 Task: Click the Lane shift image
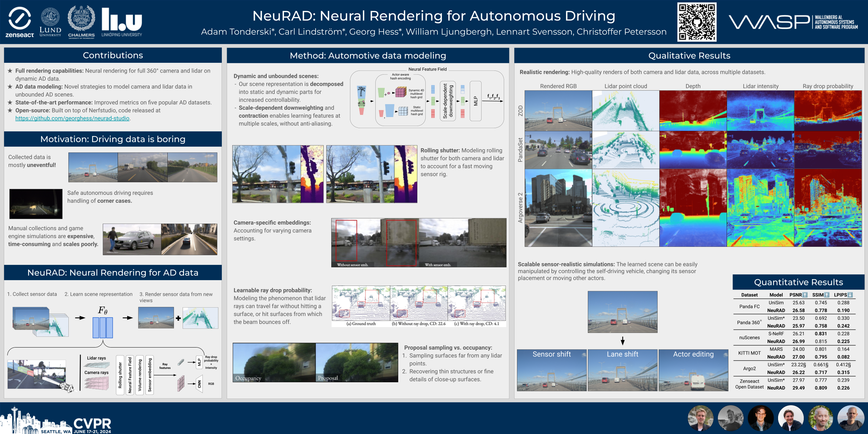(x=623, y=370)
